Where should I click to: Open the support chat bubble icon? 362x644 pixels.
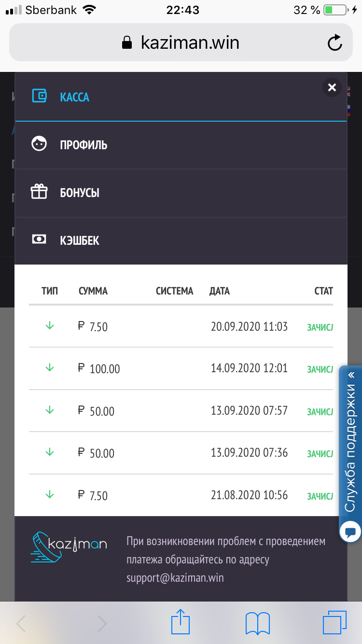(x=350, y=532)
